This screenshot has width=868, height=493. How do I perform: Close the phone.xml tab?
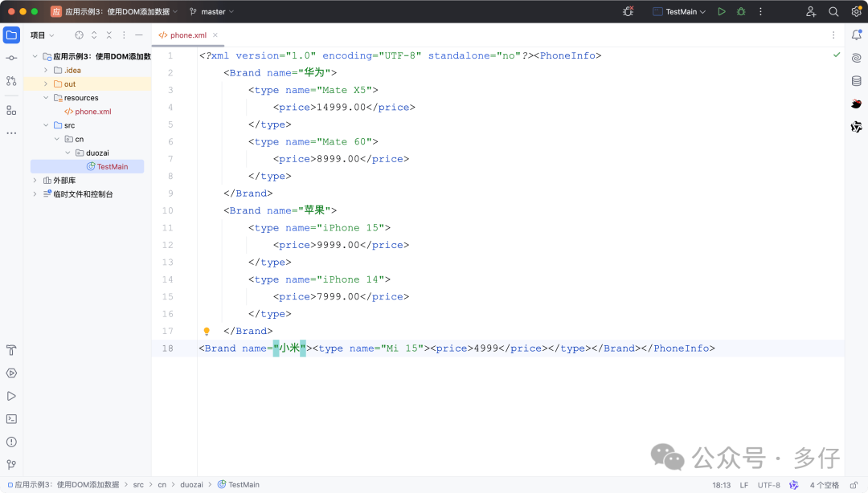pos(215,35)
